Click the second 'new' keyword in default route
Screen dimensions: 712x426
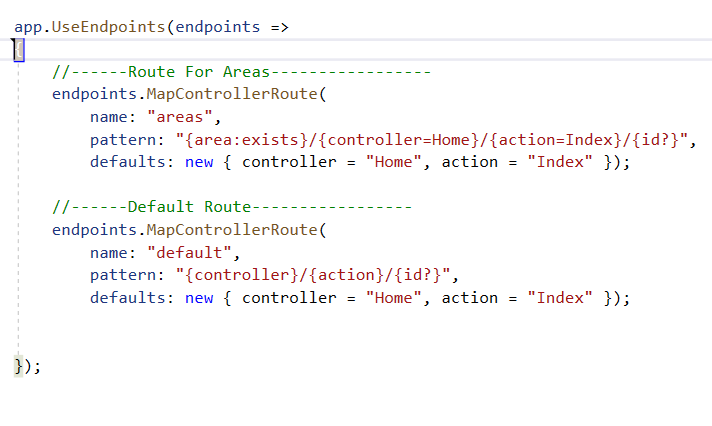pos(199,298)
